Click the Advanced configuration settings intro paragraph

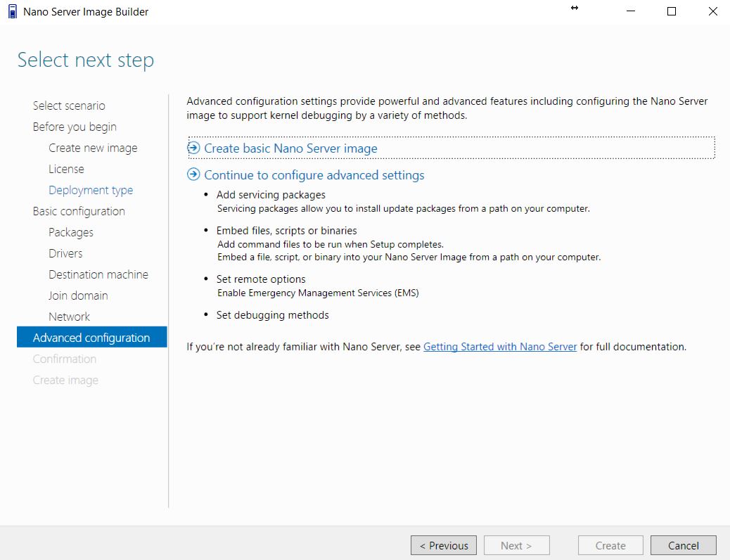[447, 108]
